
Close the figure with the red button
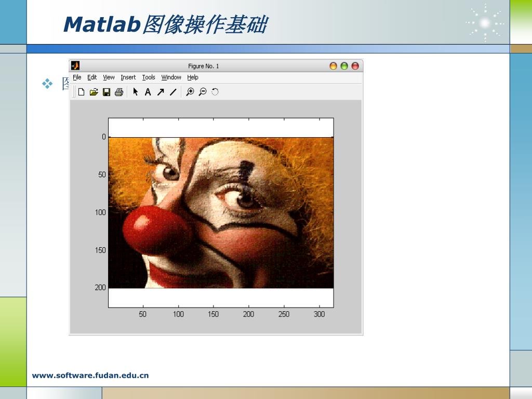pyautogui.click(x=355, y=66)
